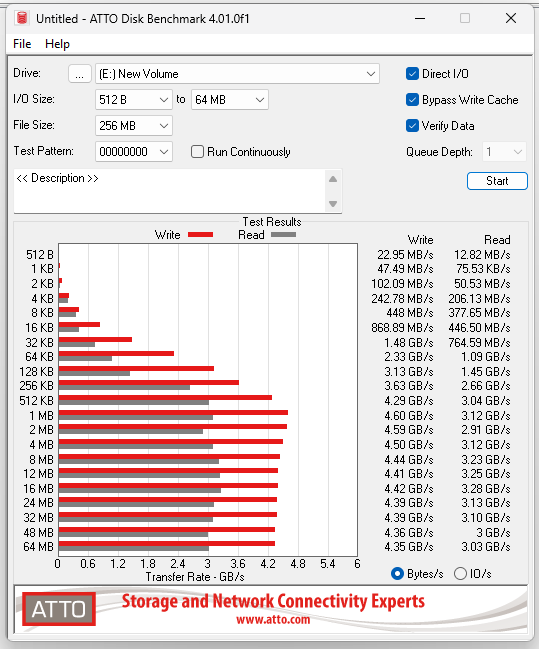Click read value 12.82 MB/s
The width and height of the screenshot is (539, 649).
482,255
